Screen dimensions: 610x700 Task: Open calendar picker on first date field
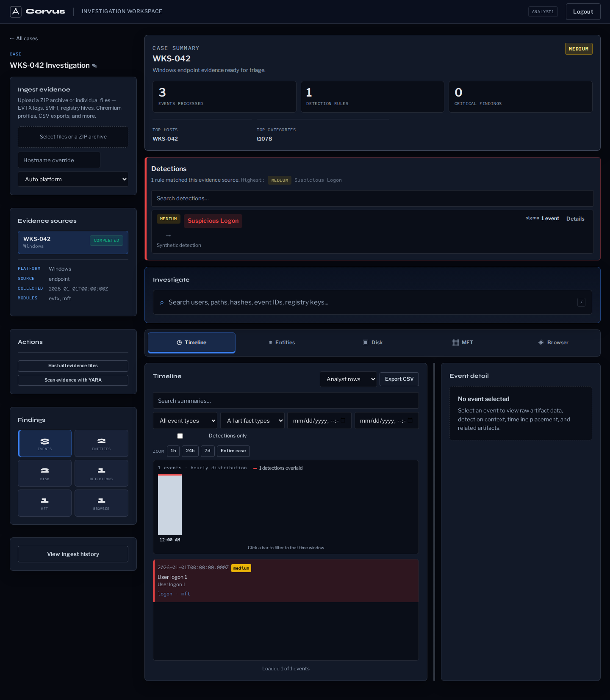coord(343,421)
